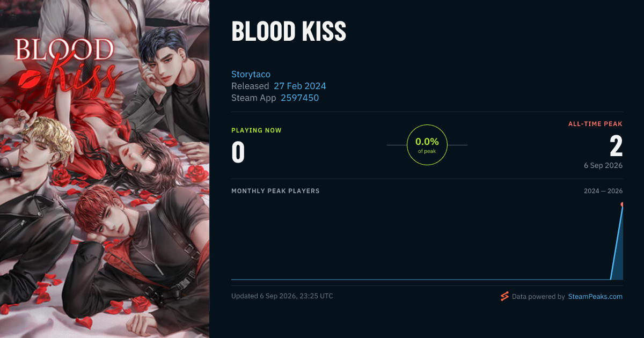The width and height of the screenshot is (644, 338).
Task: Select the 27 Feb 2024 release date
Action: point(300,86)
